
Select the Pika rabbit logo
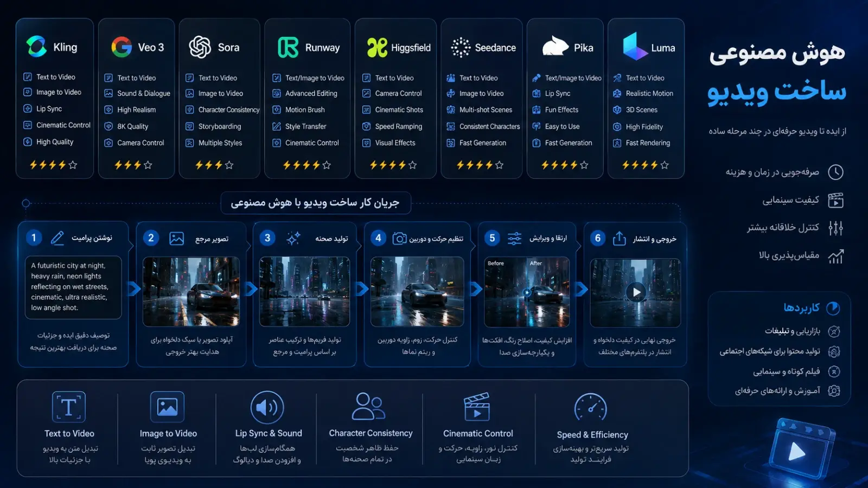click(555, 47)
